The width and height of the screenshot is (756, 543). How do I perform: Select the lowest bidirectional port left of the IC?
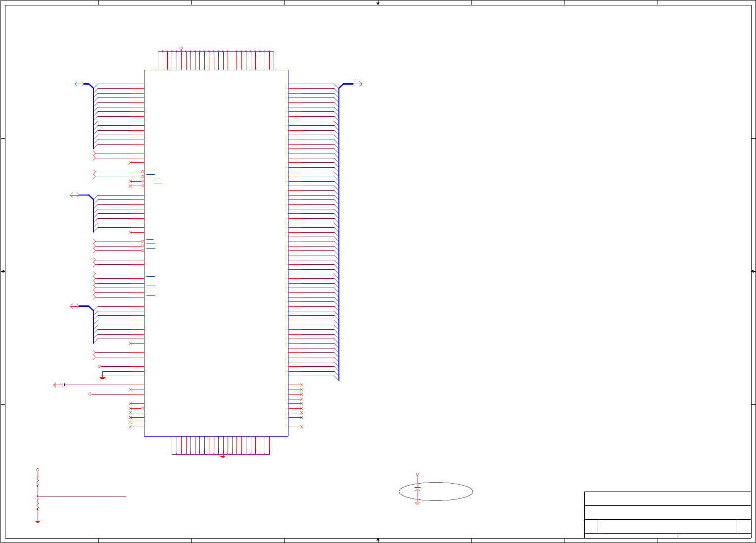click(75, 307)
